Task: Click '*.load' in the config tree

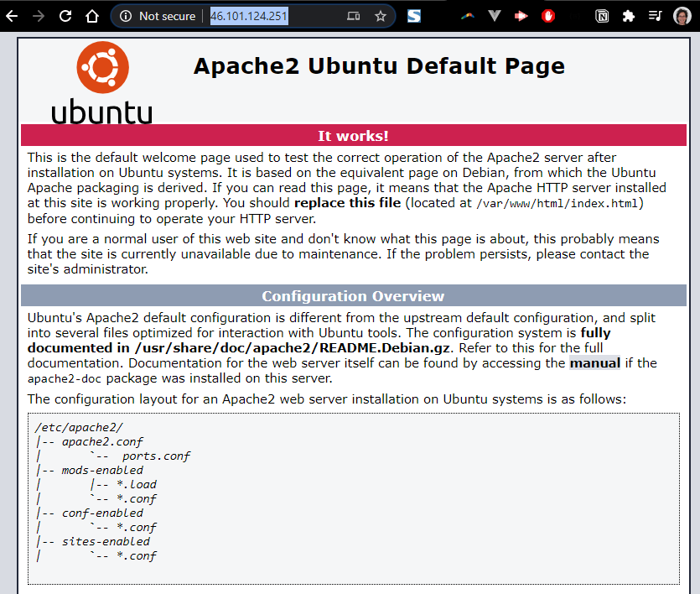Action: coord(137,485)
